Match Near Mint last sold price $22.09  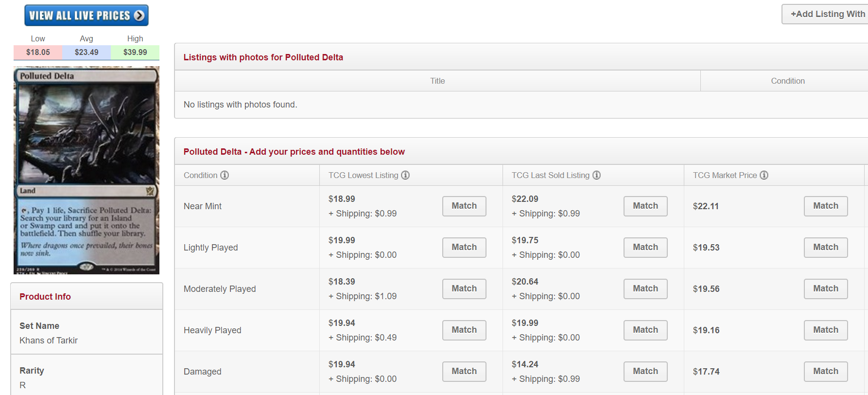(x=645, y=206)
